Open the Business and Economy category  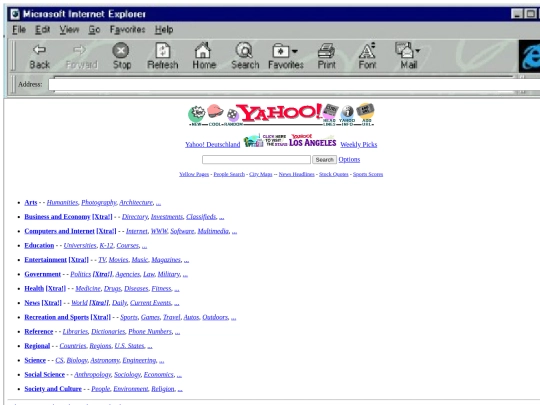tap(57, 217)
